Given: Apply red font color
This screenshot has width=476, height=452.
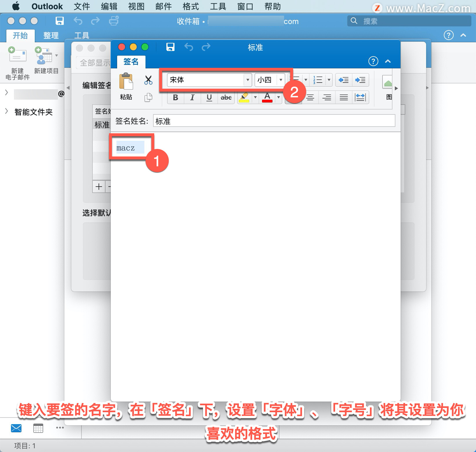Looking at the screenshot, I should point(267,97).
